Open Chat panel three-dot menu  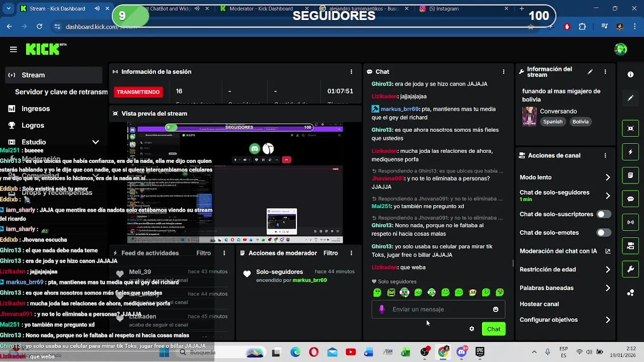coord(504,72)
